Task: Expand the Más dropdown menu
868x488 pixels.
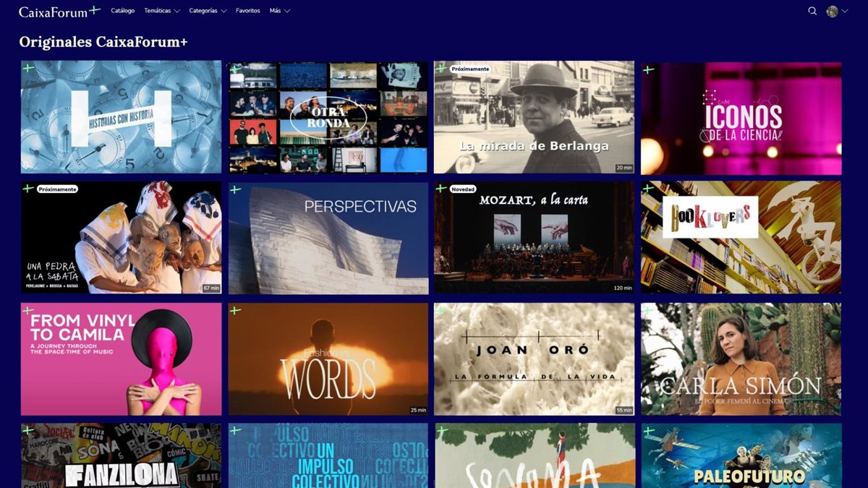Action: click(x=280, y=11)
